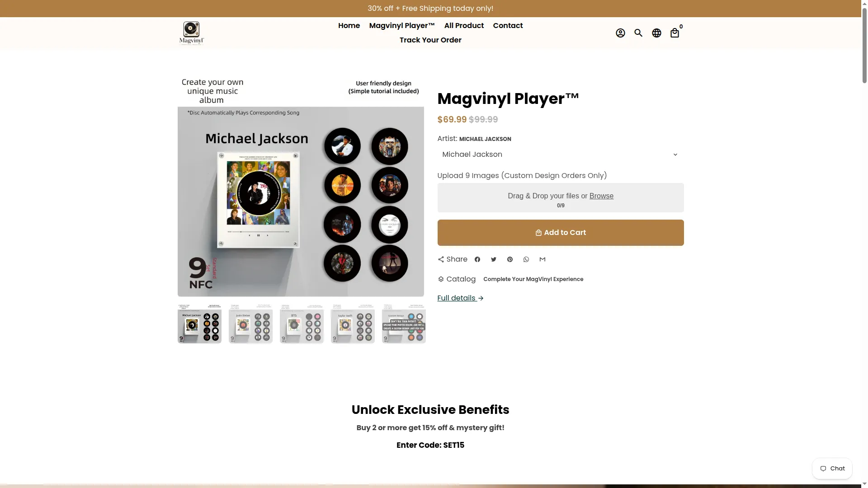Open the language globe icon
The height and width of the screenshot is (488, 868).
tap(656, 33)
